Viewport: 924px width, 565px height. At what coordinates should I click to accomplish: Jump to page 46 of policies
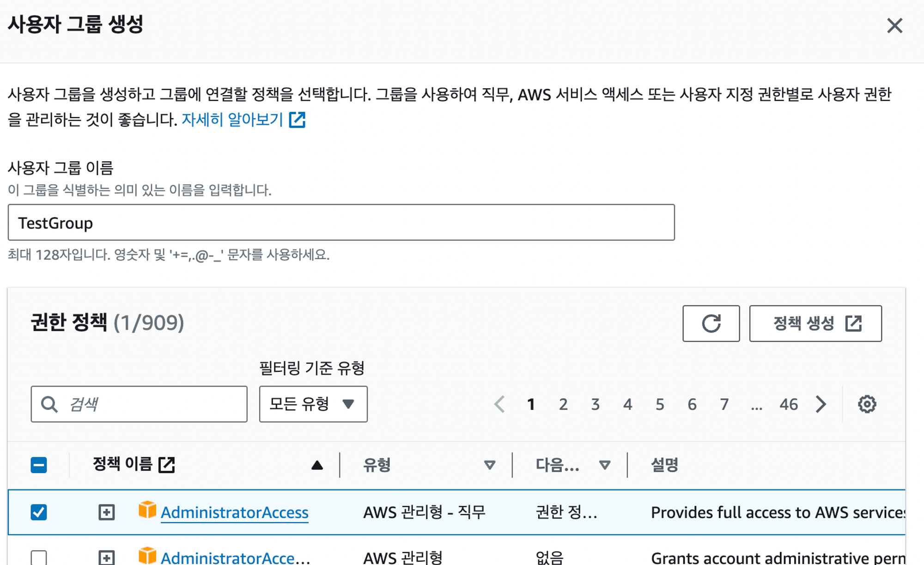788,404
